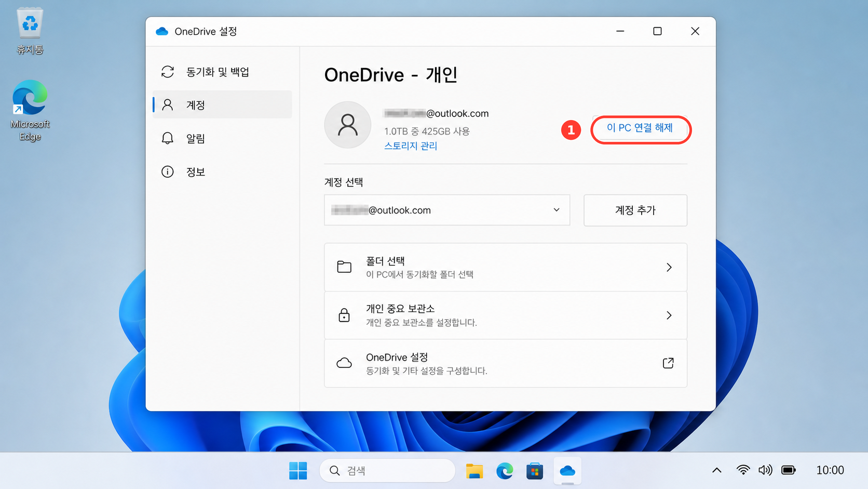Image resolution: width=868 pixels, height=489 pixels.
Task: Open 개인 중요 보관소 setup row
Action: pos(506,315)
